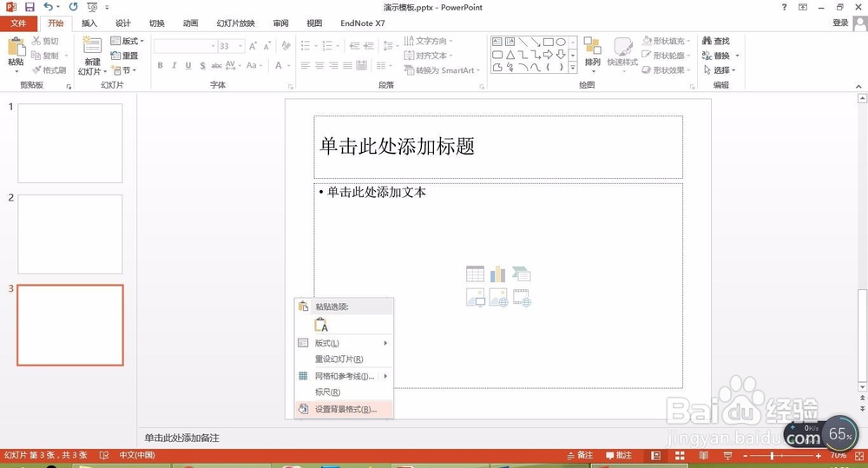Switch to the Design (设计) tab
This screenshot has width=868, height=468.
(x=123, y=23)
